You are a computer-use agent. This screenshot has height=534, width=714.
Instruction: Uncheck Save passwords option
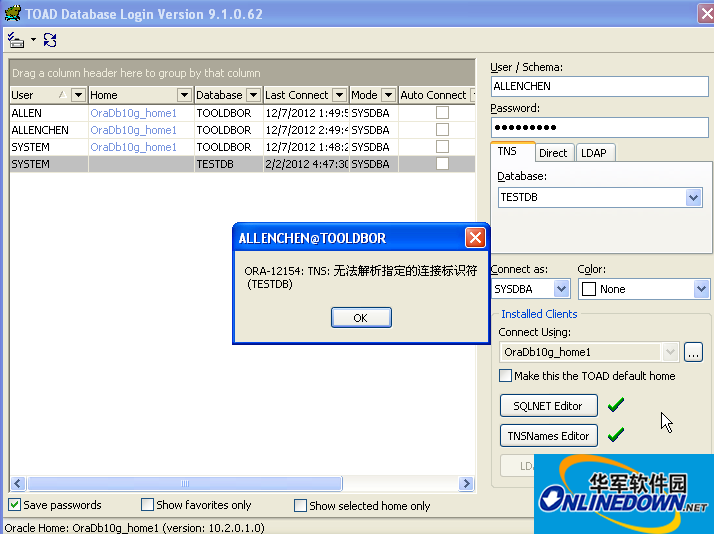pos(15,504)
